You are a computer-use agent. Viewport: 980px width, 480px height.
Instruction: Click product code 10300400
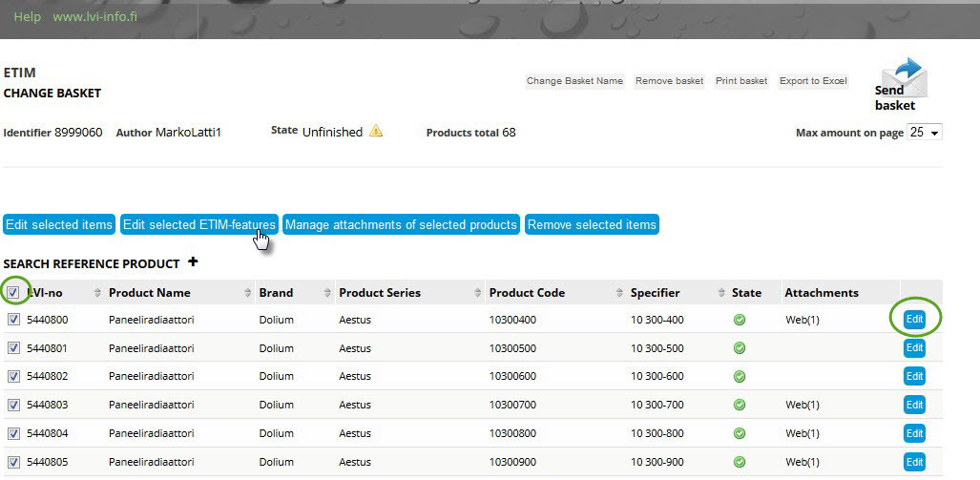[x=512, y=320]
